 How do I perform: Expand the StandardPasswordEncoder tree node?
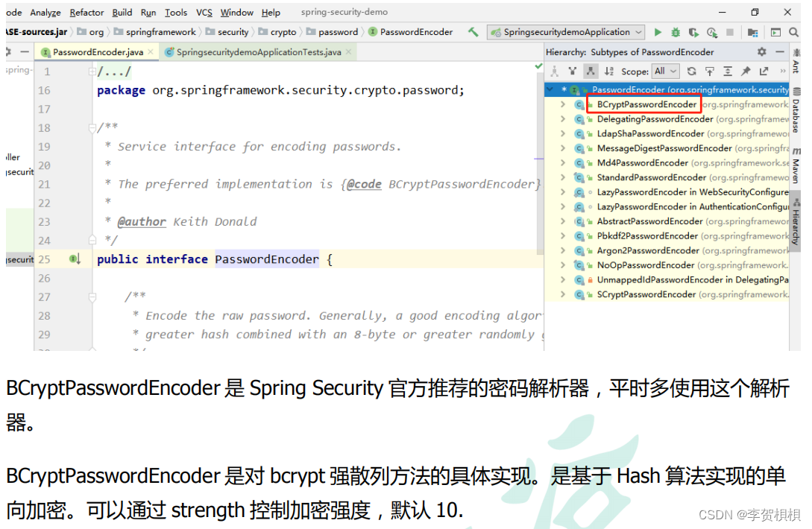pyautogui.click(x=563, y=177)
